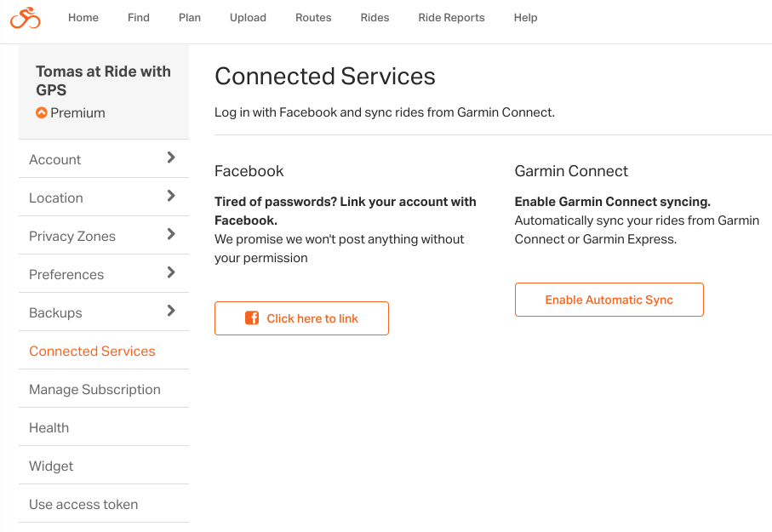Click the 'Tomas at Ride with GPS' profile name

(x=103, y=81)
